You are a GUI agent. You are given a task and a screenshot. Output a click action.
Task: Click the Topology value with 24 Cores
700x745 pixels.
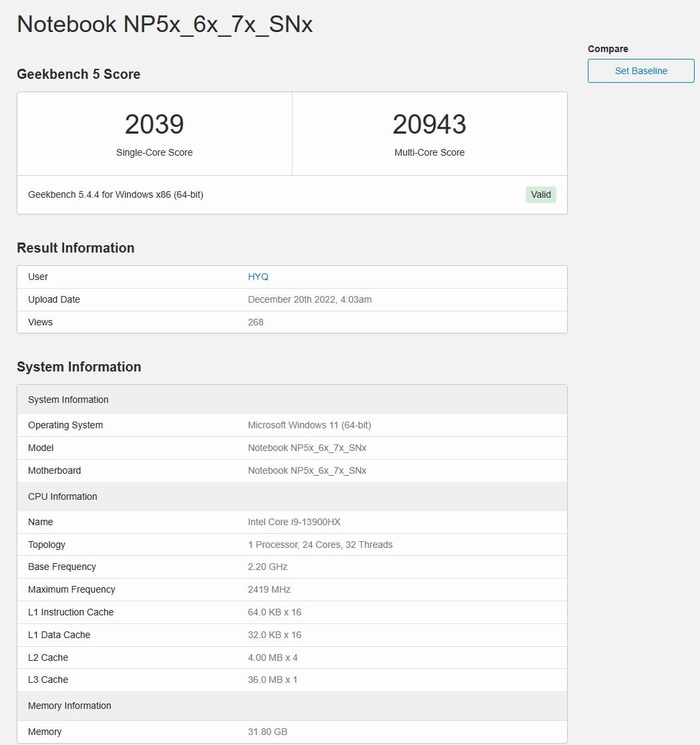tap(320, 545)
